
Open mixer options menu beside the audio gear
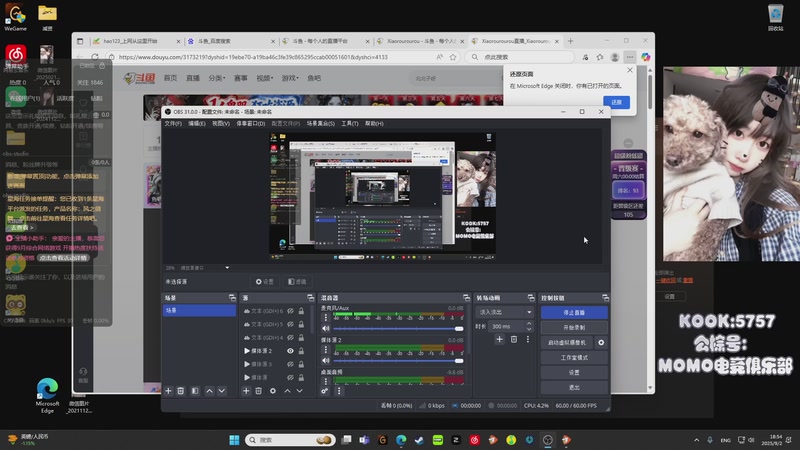[x=339, y=391]
